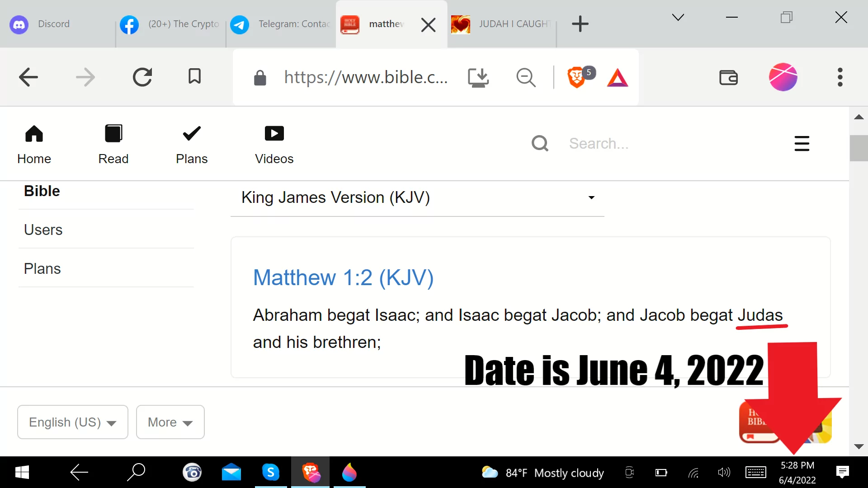Click the install app download icon
Image resolution: width=868 pixels, height=488 pixels.
tap(478, 77)
